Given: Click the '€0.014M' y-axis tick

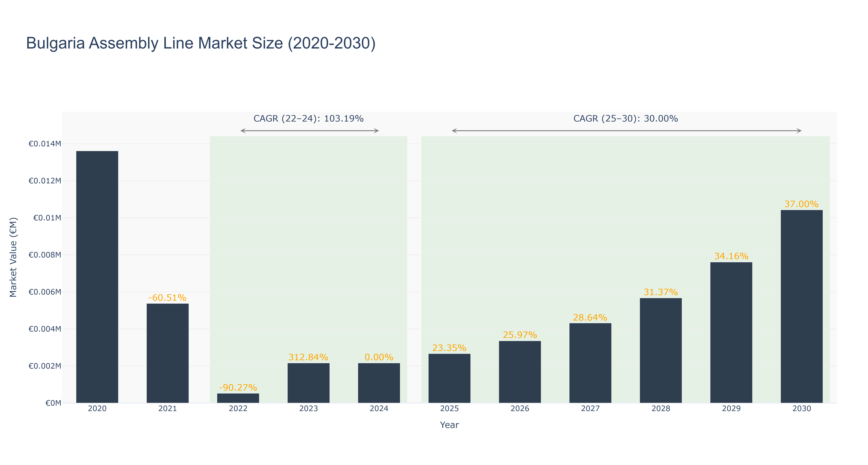Looking at the screenshot, I should [45, 144].
